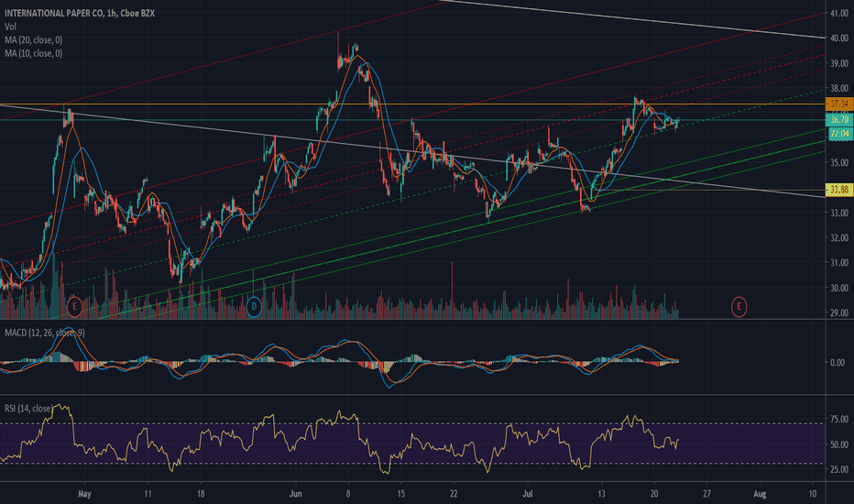Click the yellow 33.88 price level label
This screenshot has width=854, height=504.
click(839, 190)
